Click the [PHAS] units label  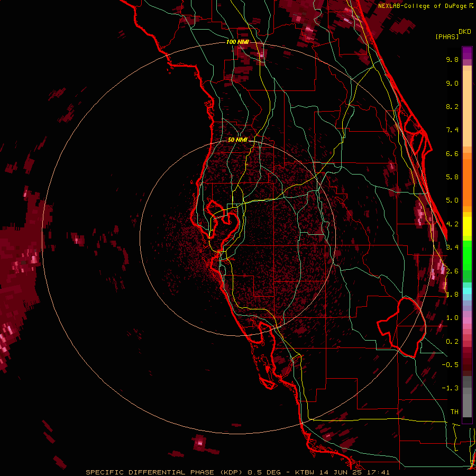point(447,37)
